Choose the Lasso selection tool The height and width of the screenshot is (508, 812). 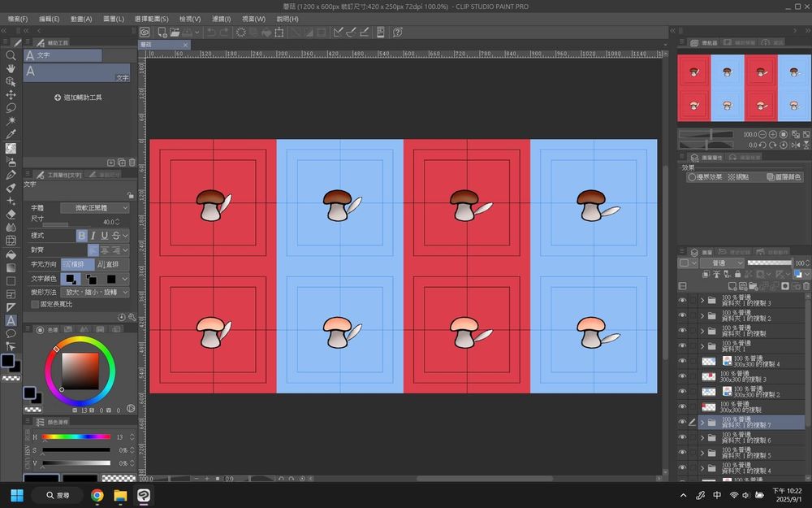click(11, 107)
